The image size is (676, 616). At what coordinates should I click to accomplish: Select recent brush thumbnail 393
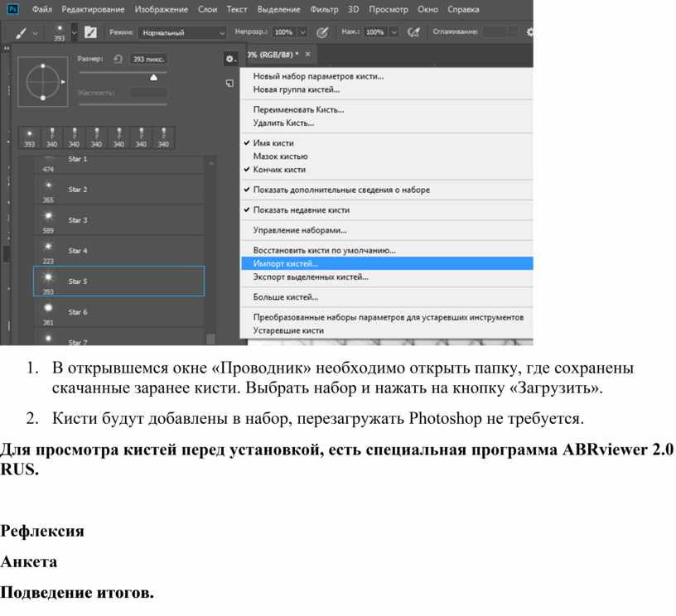click(x=29, y=137)
